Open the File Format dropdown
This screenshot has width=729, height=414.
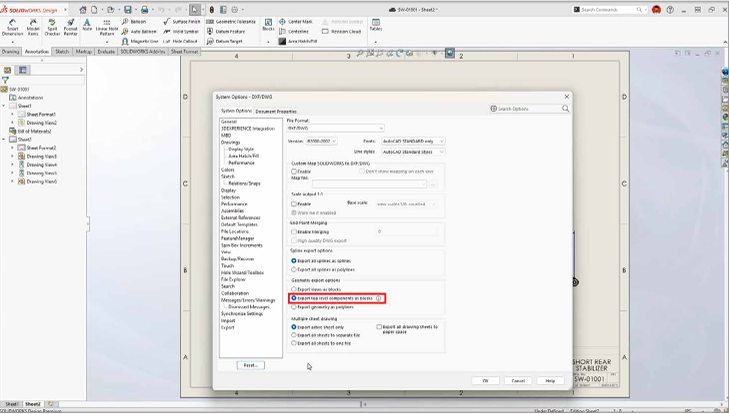coord(335,128)
